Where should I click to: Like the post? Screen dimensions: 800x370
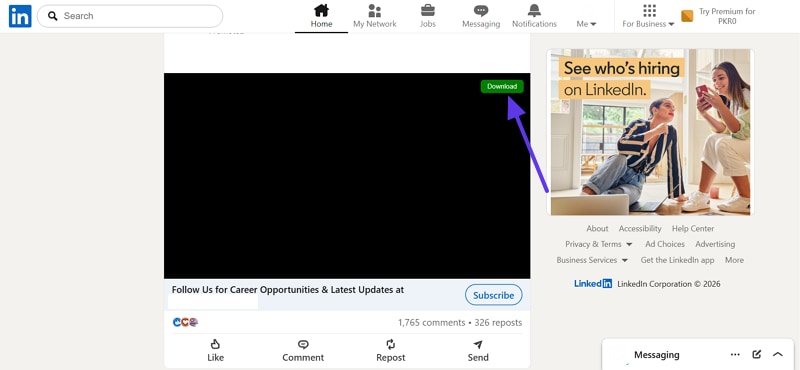coord(215,351)
